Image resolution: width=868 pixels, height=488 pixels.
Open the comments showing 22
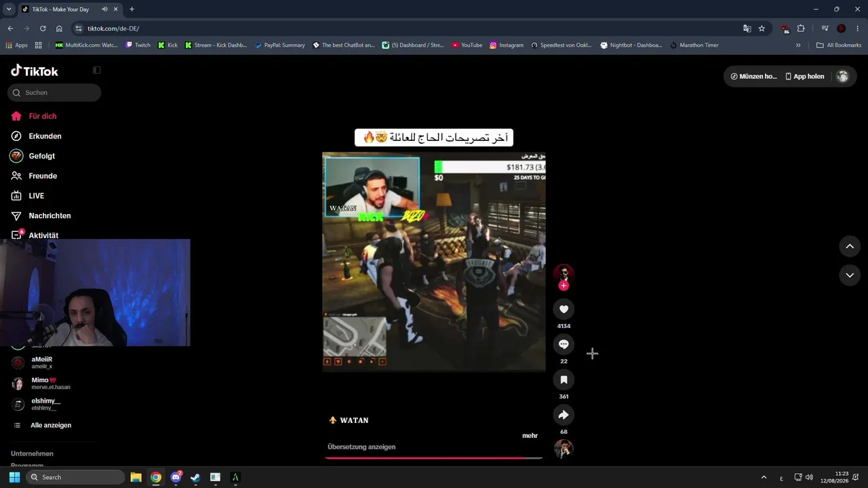pos(564,344)
